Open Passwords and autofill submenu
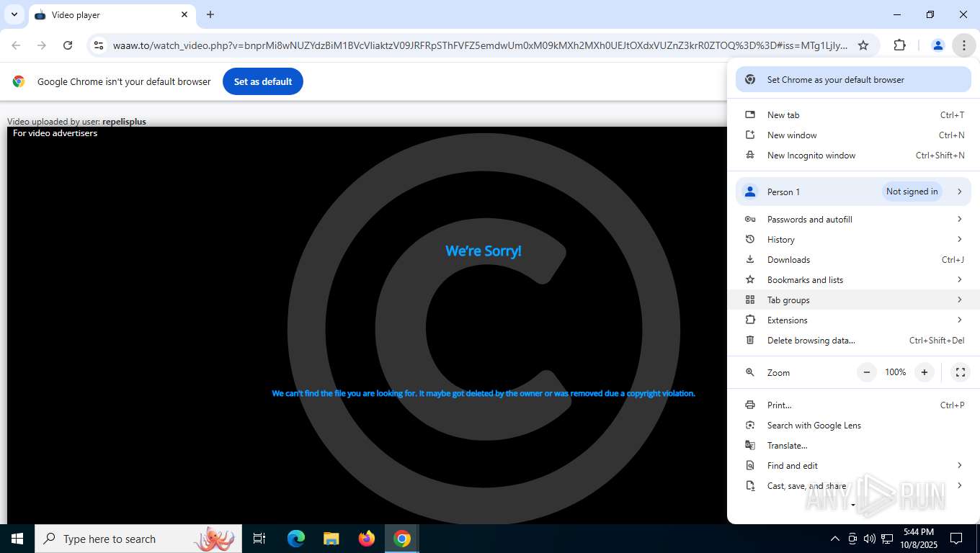Image resolution: width=980 pixels, height=553 pixels. [853, 220]
